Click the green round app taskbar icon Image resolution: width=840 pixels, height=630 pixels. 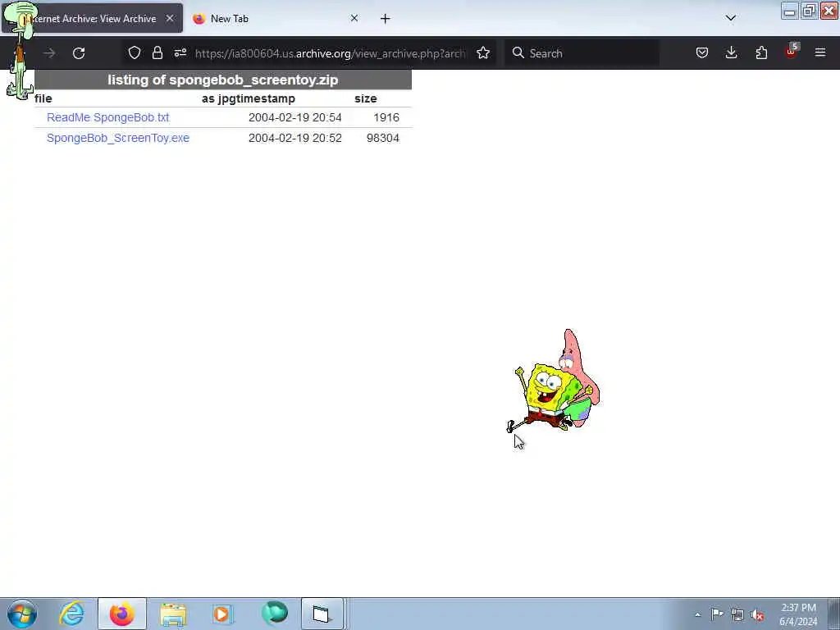point(274,614)
